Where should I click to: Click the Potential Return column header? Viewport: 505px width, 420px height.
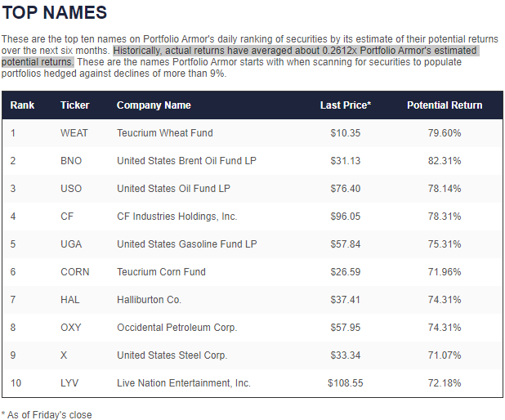445,105
